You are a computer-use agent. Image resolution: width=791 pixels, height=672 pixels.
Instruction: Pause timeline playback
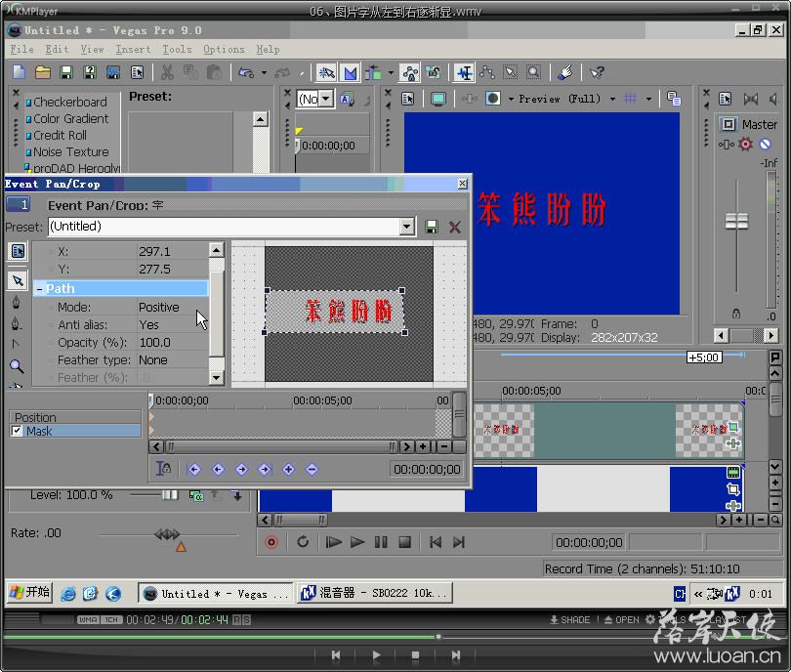coord(381,542)
